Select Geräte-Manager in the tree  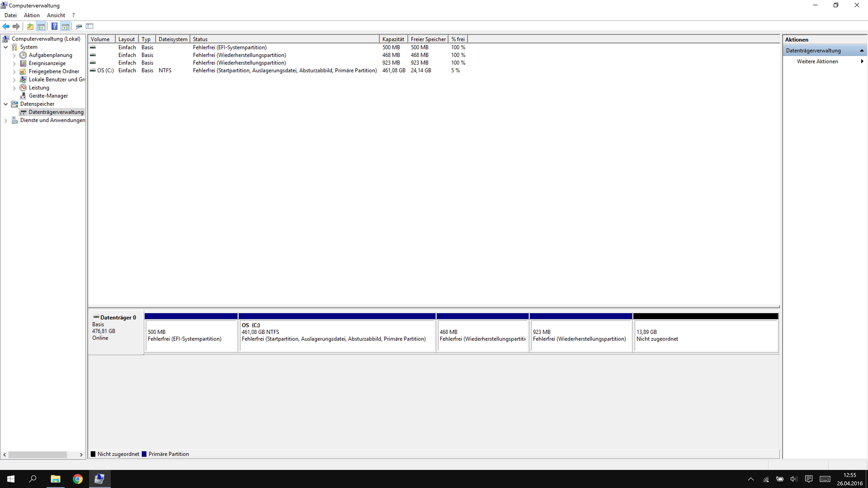(48, 96)
